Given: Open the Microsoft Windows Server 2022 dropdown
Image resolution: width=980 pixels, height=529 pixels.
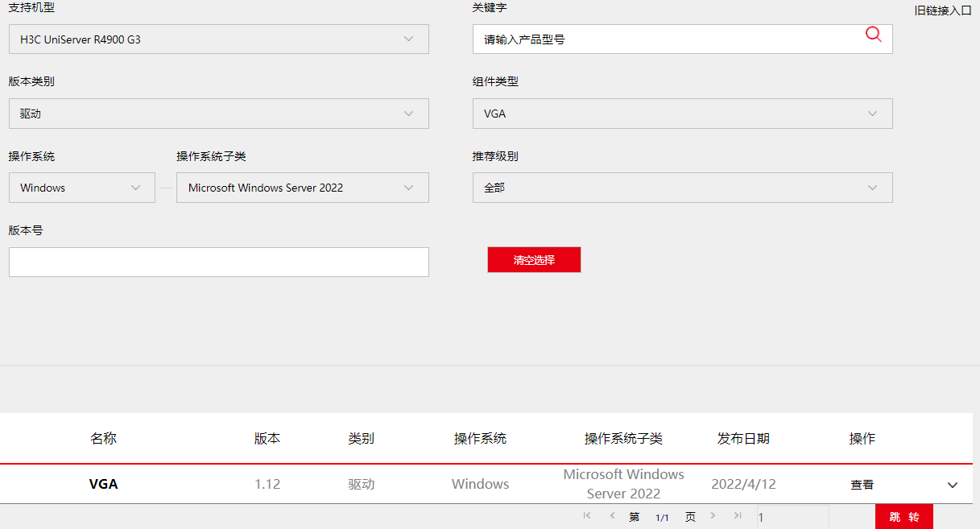Looking at the screenshot, I should (x=303, y=188).
